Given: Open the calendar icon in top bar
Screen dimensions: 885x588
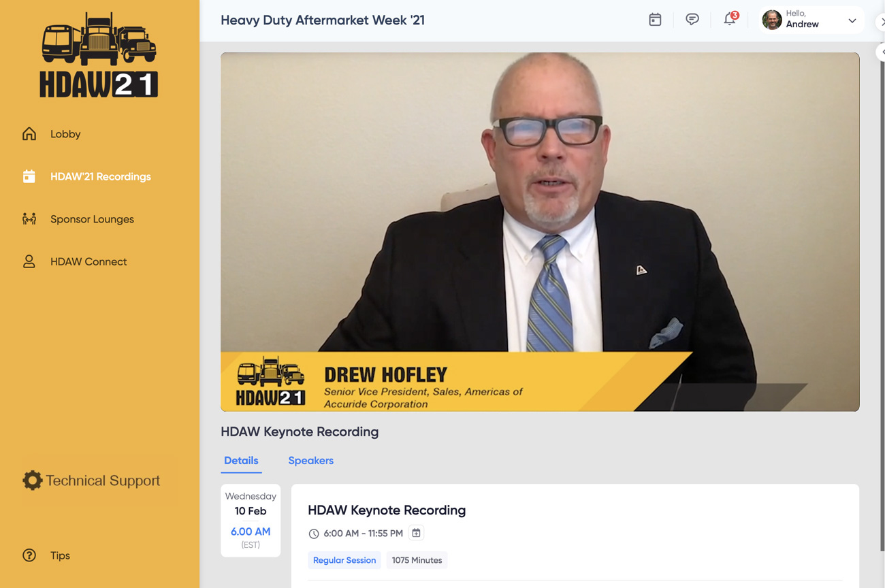Looking at the screenshot, I should 655,20.
